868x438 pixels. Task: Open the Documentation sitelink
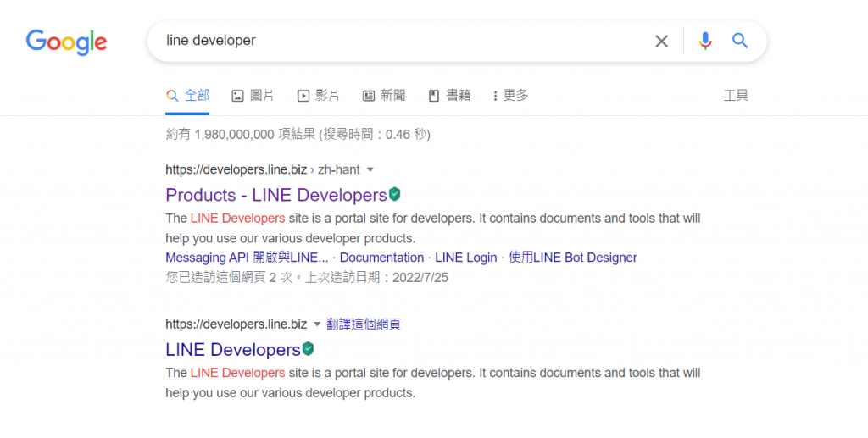[x=381, y=258]
